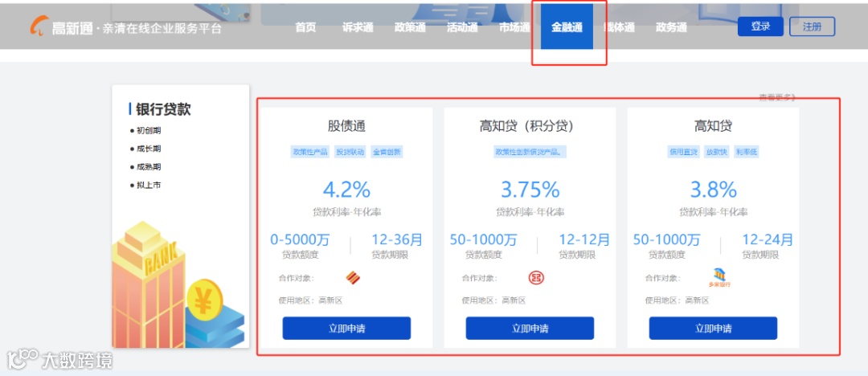The height and width of the screenshot is (376, 868).
Task: Select the 市场通 tab
Action: (514, 27)
